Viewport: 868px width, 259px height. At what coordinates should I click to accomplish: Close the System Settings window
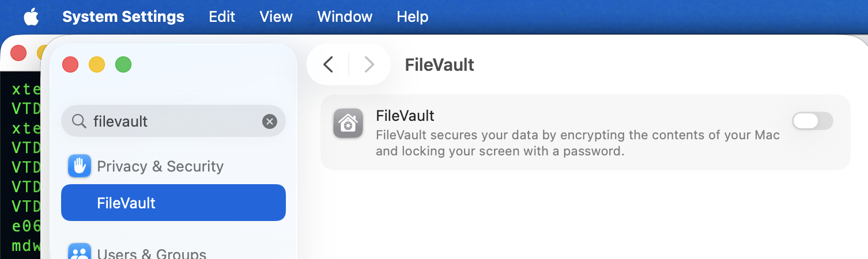coord(70,64)
